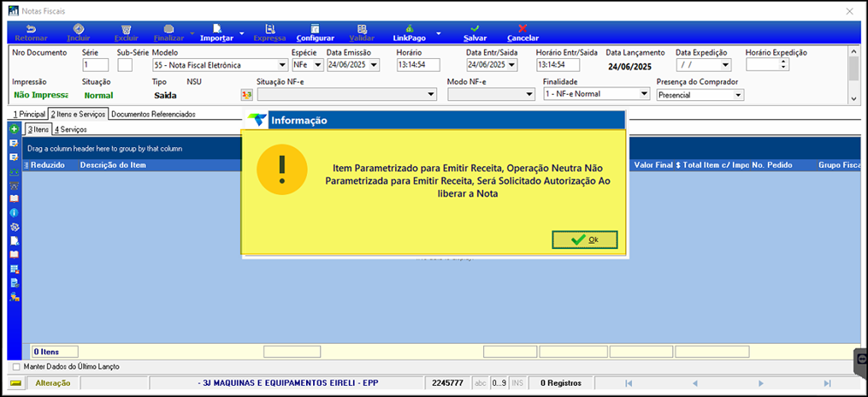Select the 3 Itens sub-tab
Viewport: 868px width, 397px height.
(x=38, y=129)
